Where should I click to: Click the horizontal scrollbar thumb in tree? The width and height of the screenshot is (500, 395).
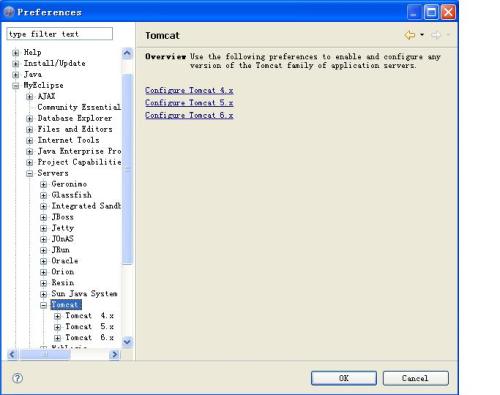[45, 354]
